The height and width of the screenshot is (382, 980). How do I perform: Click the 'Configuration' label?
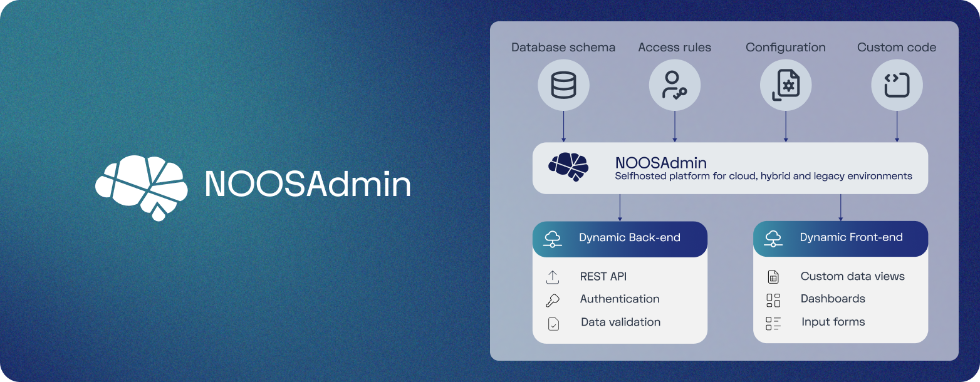point(786,48)
